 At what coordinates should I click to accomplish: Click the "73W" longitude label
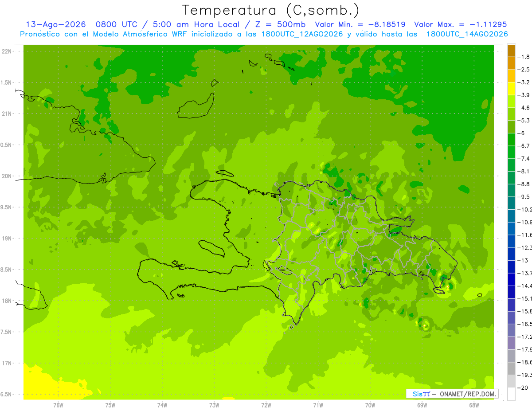214,405
